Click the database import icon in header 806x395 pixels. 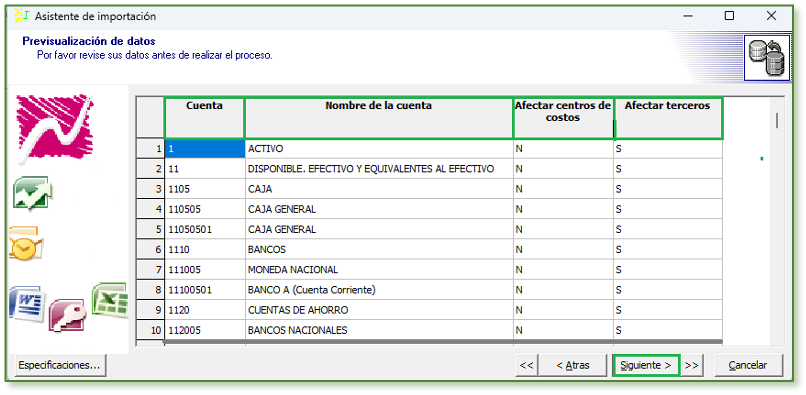767,58
